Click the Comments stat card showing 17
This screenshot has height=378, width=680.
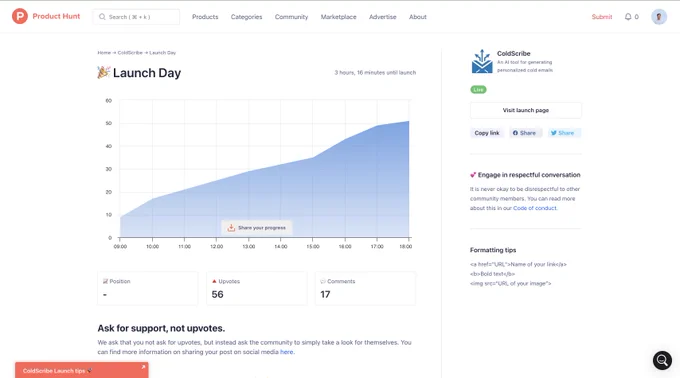[365, 289]
